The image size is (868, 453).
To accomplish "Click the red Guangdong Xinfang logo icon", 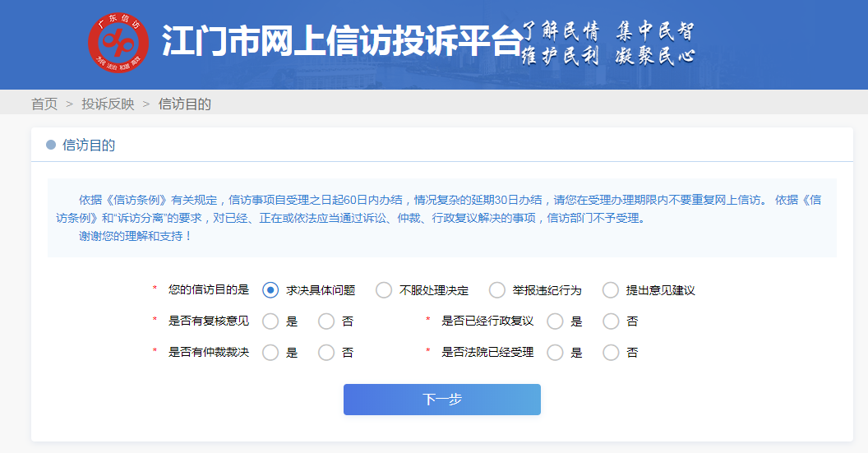I will 118,43.
